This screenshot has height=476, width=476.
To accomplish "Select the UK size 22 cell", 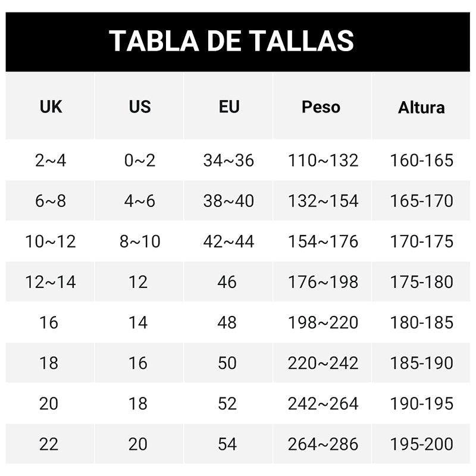I will pyautogui.click(x=49, y=444).
